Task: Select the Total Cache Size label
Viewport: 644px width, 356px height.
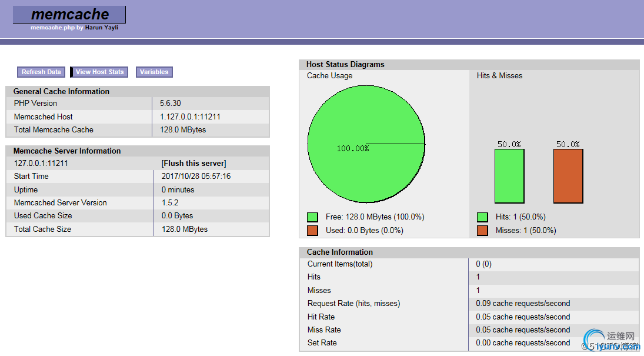Action: click(x=42, y=229)
